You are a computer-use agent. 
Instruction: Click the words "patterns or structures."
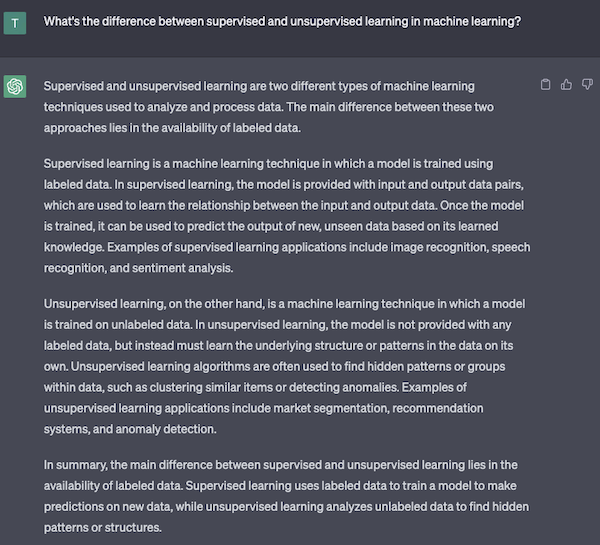click(103, 527)
